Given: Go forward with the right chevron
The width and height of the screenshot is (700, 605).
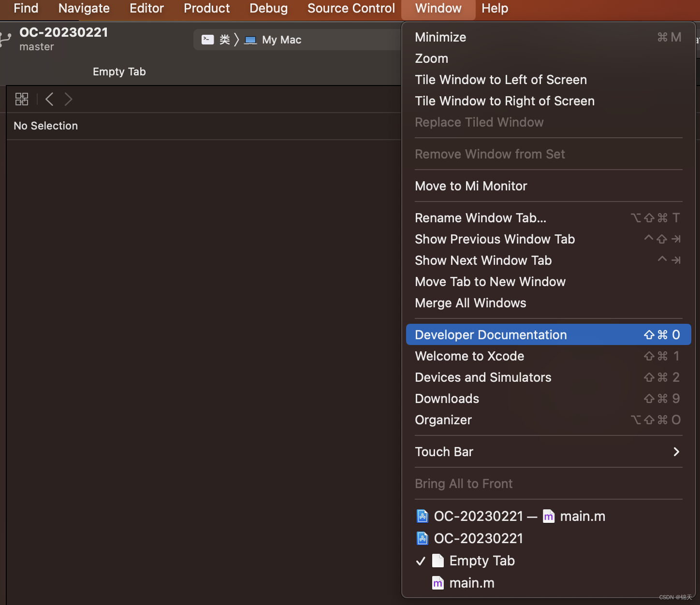Looking at the screenshot, I should click(68, 99).
